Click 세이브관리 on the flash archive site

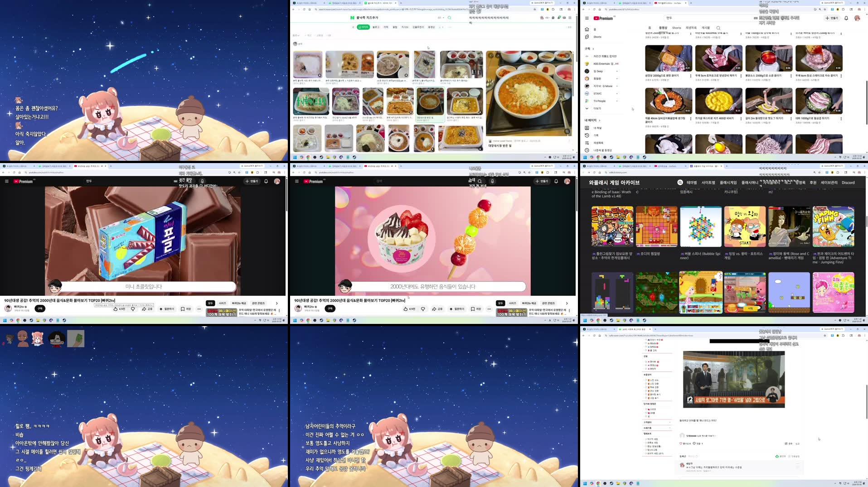click(829, 183)
